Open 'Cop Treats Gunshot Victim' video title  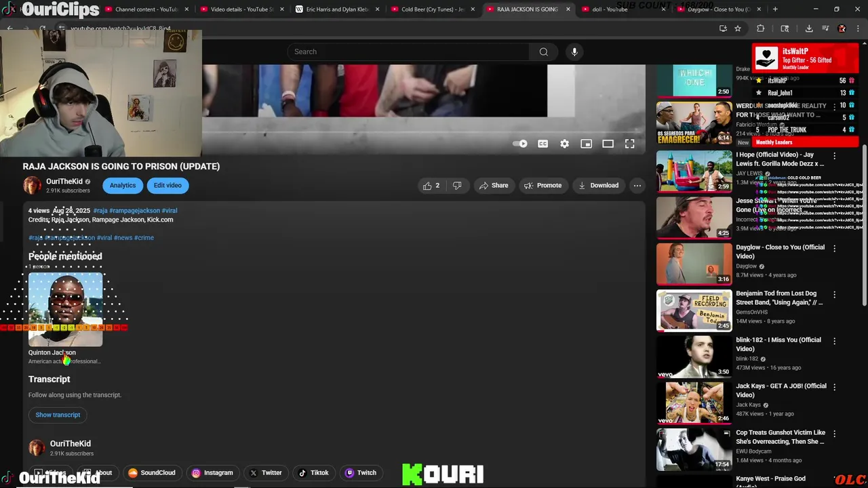[780, 436]
